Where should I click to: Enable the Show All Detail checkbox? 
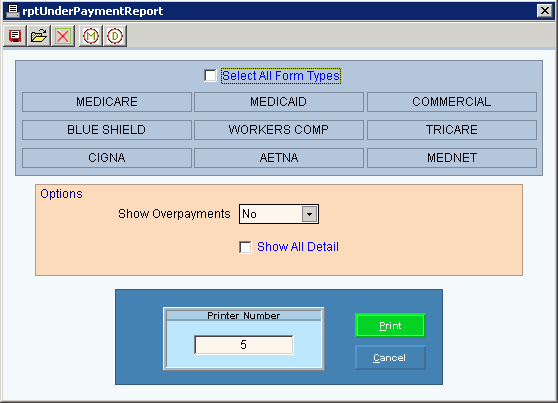coord(245,247)
